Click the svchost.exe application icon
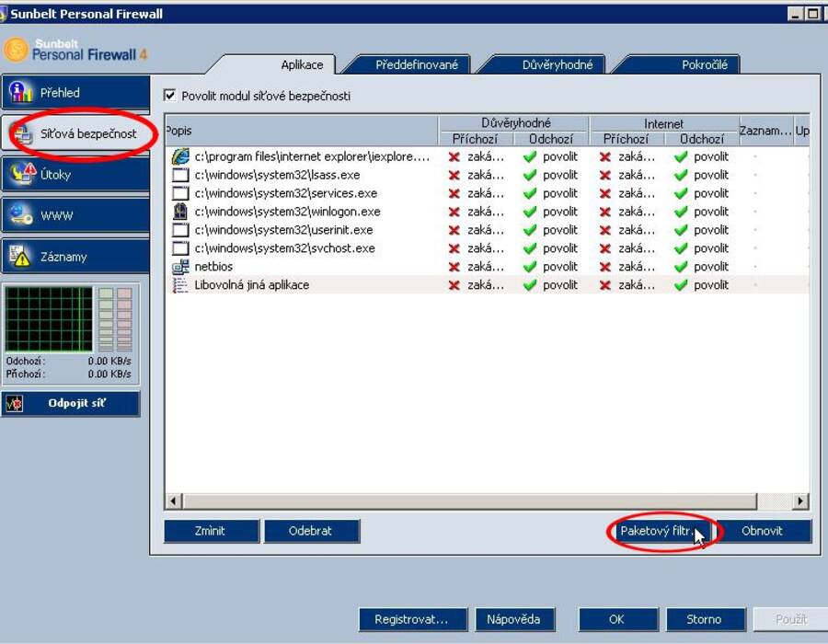The width and height of the screenshot is (828, 644). tap(180, 248)
